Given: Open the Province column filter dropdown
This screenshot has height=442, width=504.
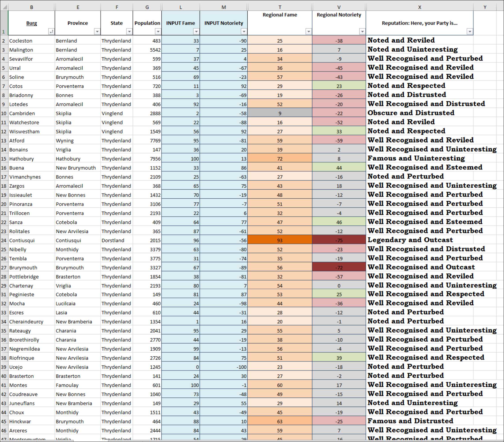Looking at the screenshot, I should coord(97,32).
